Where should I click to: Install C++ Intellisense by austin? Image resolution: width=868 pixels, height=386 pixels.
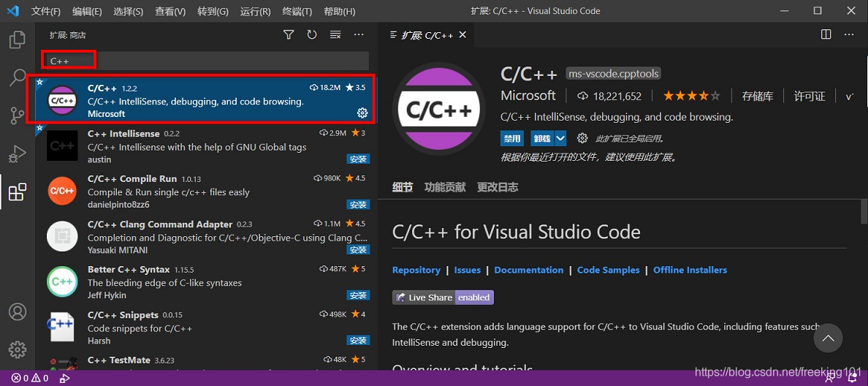pos(358,159)
